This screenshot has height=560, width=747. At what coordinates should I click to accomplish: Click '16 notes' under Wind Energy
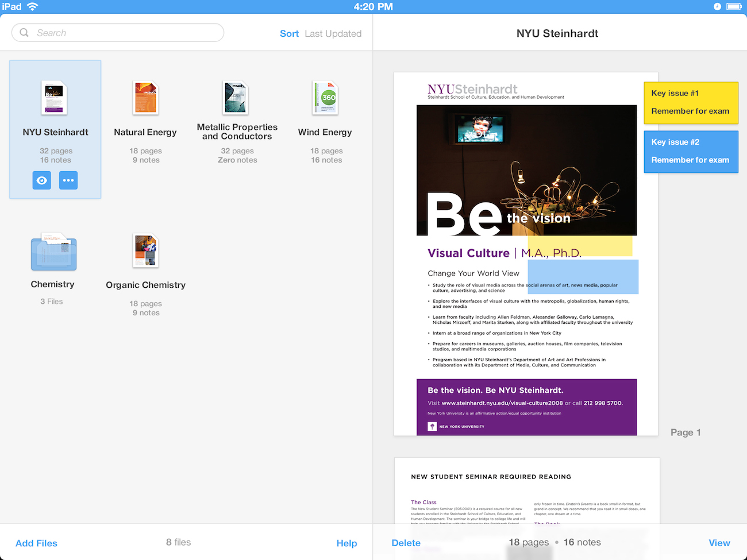pos(326,160)
